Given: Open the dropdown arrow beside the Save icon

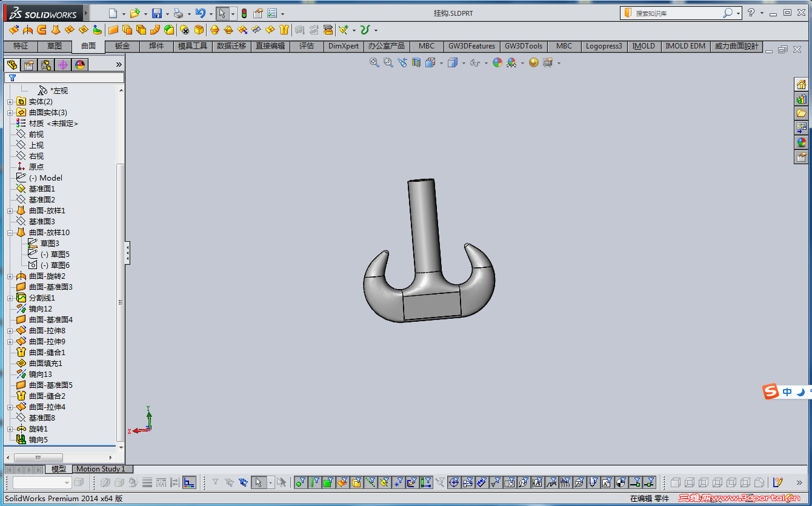Looking at the screenshot, I should coord(167,14).
